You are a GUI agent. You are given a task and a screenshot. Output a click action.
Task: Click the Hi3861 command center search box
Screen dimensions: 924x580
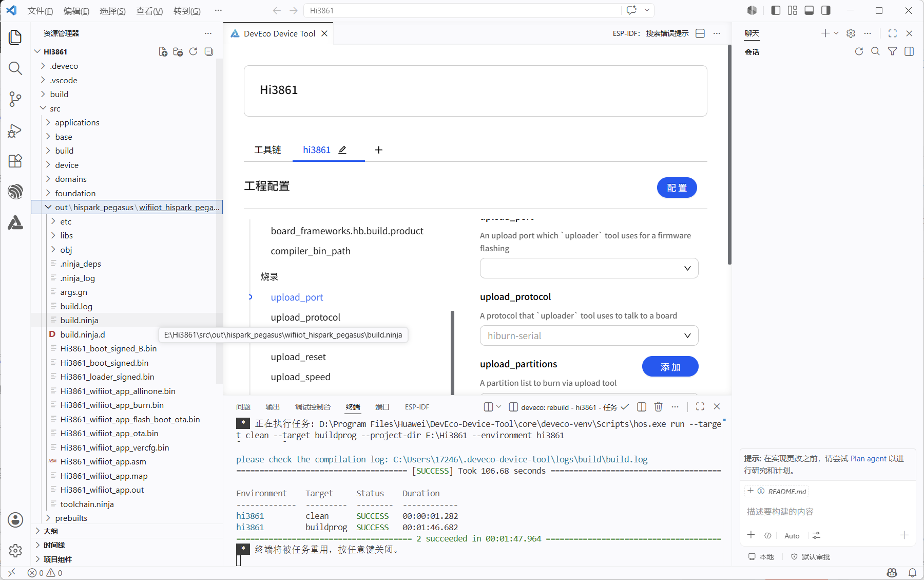tap(462, 11)
